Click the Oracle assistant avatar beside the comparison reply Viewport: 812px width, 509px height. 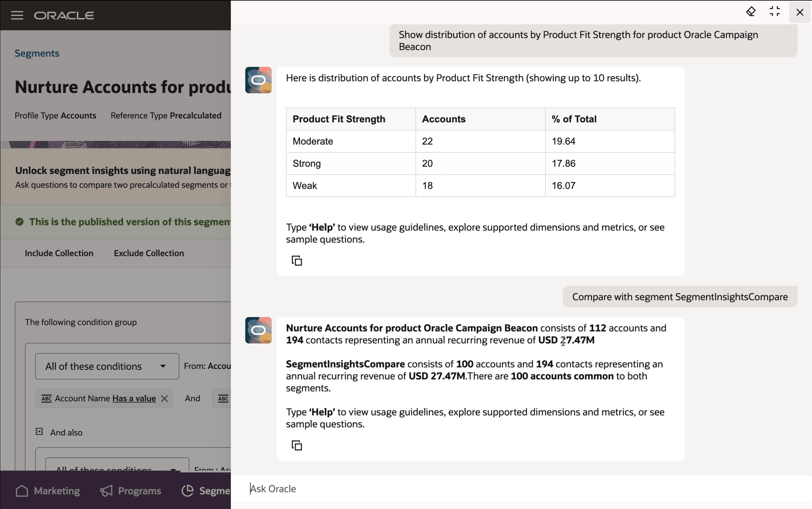point(258,330)
